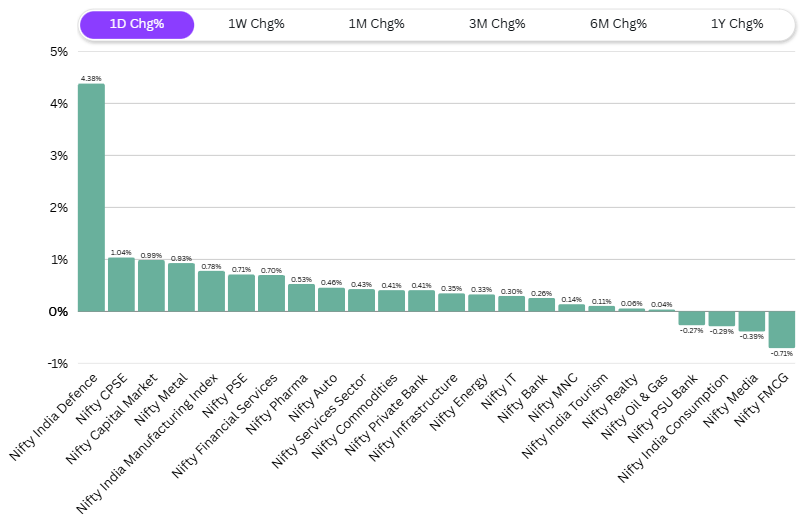Click the 0.70% value label
Screen dimensions: 806x527
pos(271,270)
